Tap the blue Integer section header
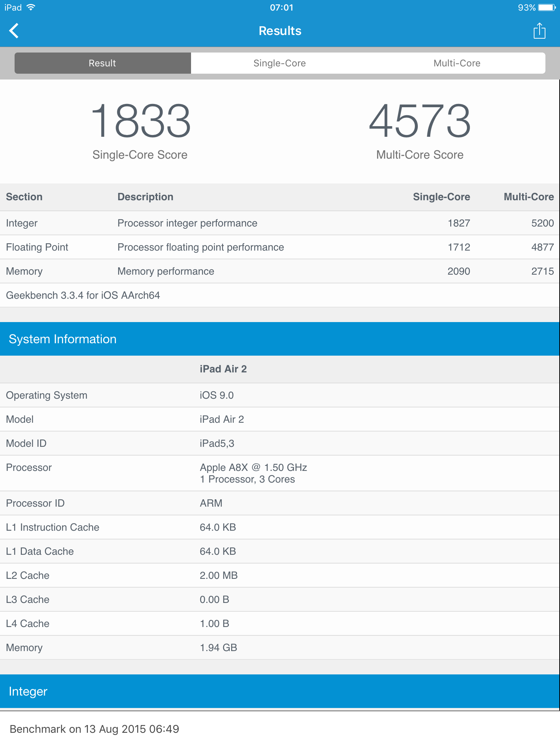560x747 pixels. coord(280,691)
